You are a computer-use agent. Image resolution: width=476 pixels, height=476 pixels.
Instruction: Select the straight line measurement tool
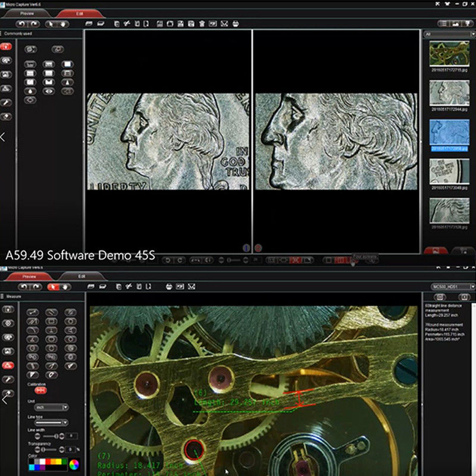tap(33, 312)
